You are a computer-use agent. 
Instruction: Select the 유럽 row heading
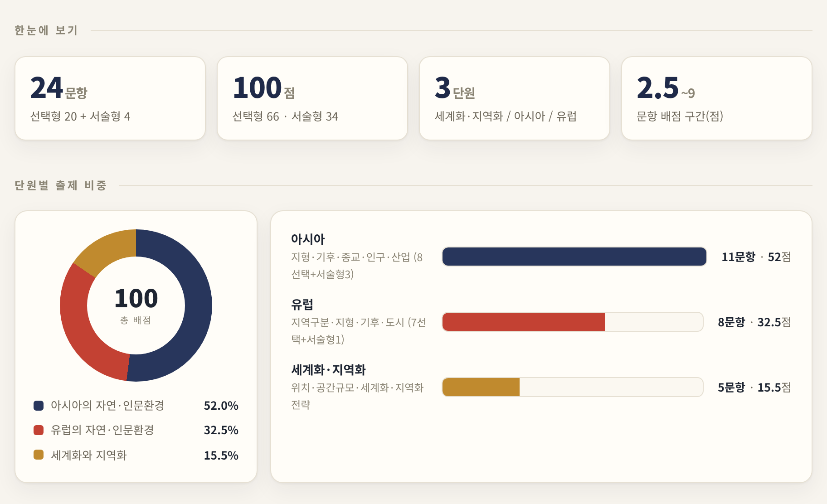click(302, 305)
